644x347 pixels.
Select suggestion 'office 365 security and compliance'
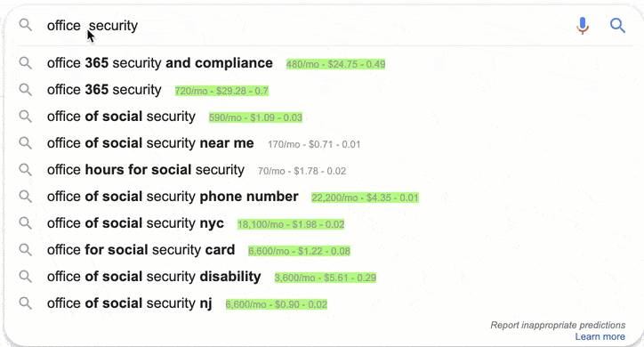[160, 63]
